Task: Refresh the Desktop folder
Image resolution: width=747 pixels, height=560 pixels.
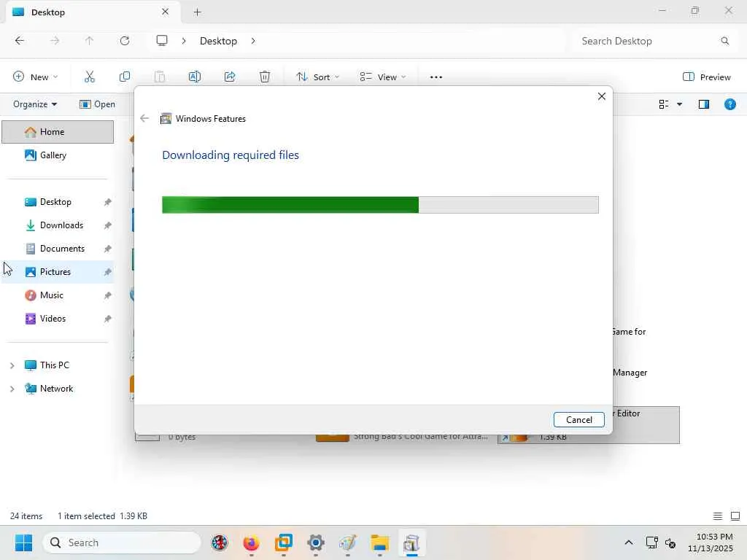Action: (x=125, y=41)
